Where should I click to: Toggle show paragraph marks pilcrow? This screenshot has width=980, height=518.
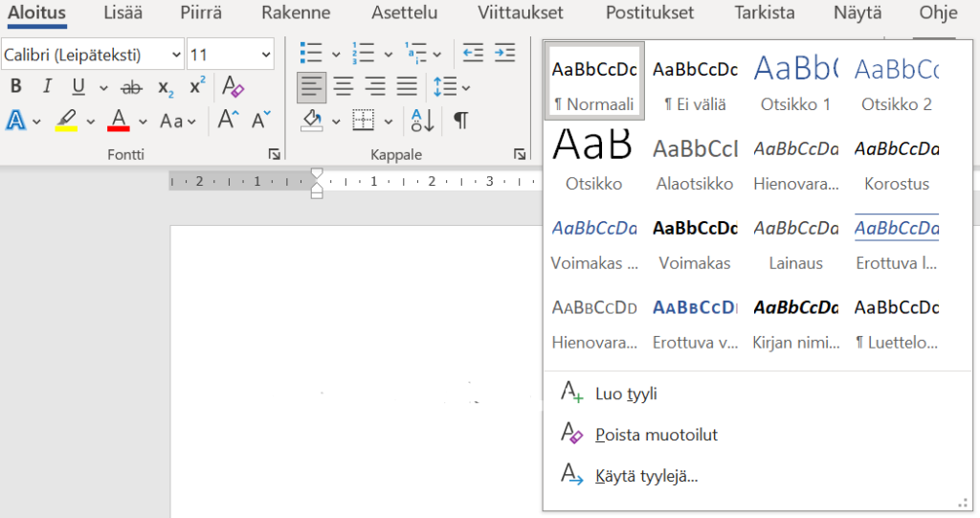point(460,121)
